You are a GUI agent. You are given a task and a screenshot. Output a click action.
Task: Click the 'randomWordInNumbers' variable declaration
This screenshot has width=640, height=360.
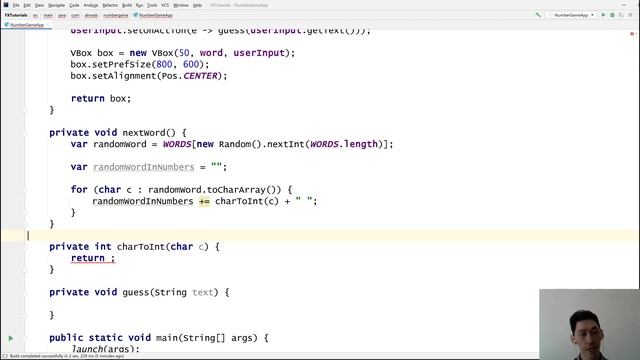click(144, 167)
